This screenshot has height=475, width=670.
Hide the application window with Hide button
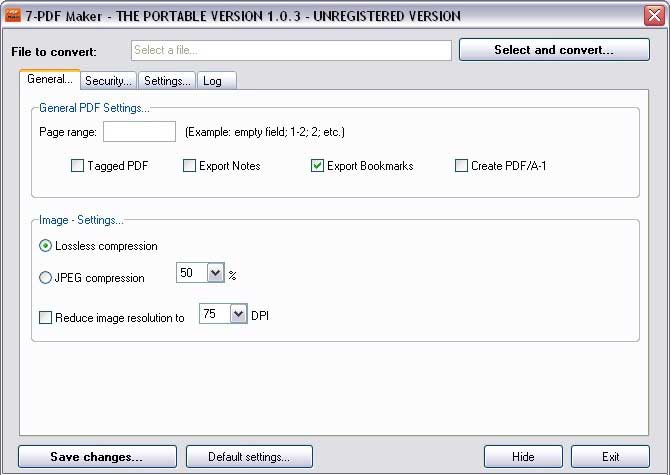523,457
